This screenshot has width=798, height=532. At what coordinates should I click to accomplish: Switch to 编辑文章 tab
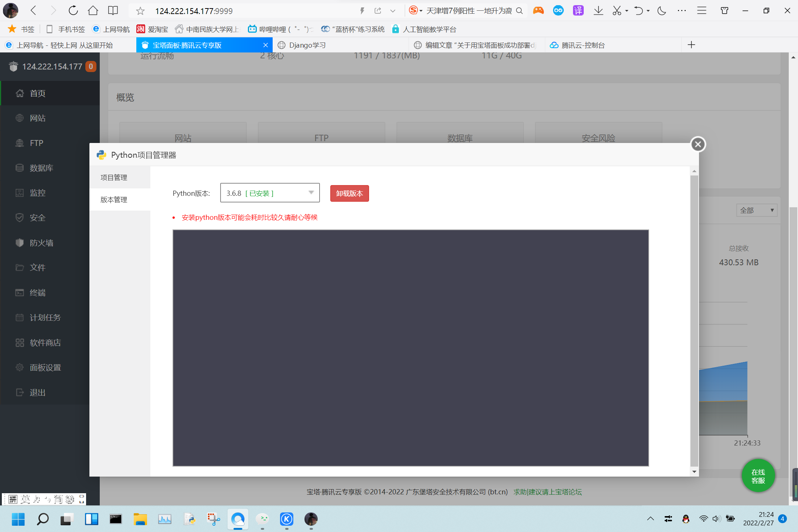pos(477,45)
